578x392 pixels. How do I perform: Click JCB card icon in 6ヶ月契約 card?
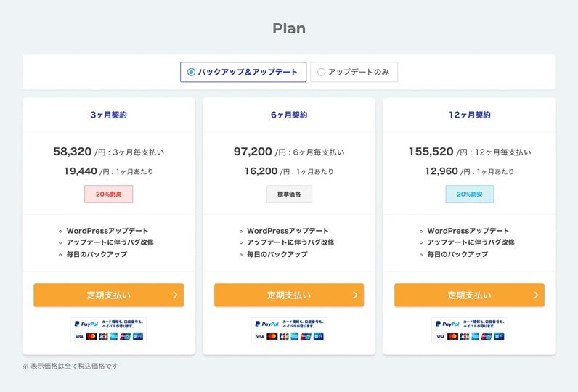click(284, 336)
